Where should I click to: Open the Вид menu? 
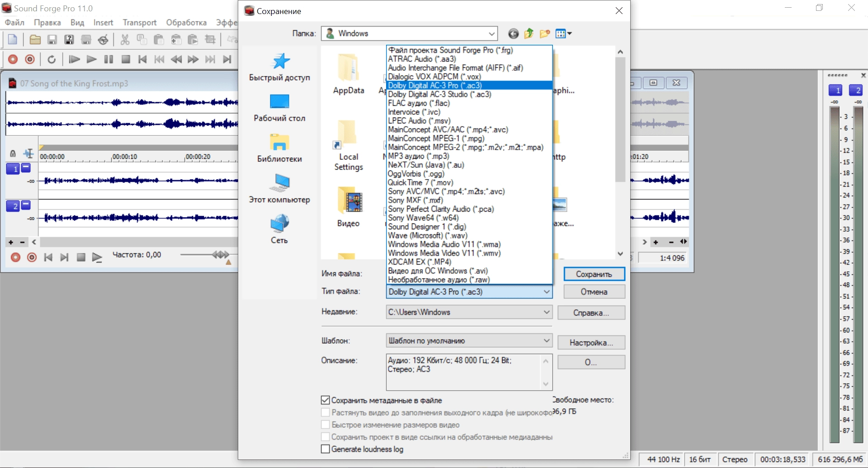(x=77, y=22)
